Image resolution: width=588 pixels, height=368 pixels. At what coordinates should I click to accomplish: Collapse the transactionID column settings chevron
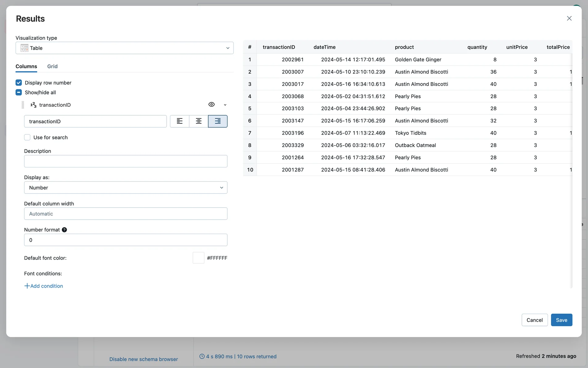pyautogui.click(x=225, y=105)
